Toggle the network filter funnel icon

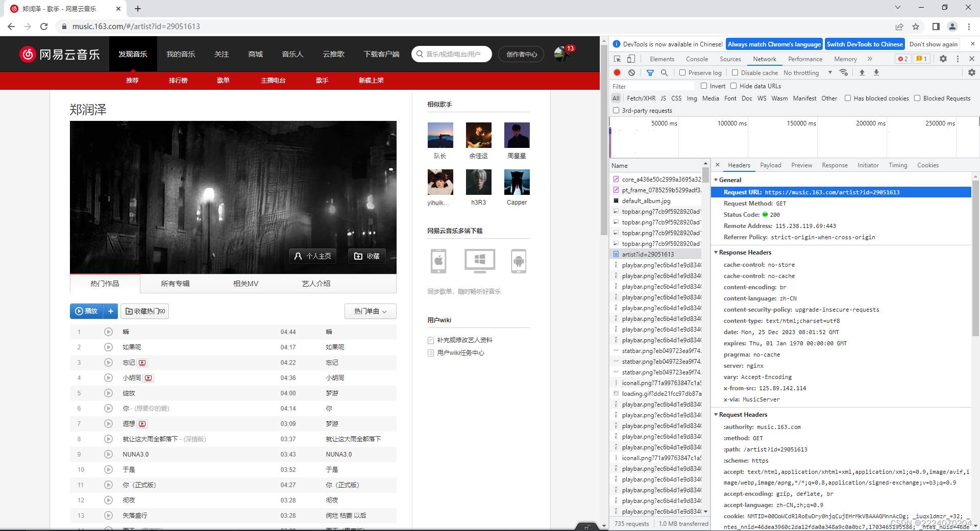(650, 73)
